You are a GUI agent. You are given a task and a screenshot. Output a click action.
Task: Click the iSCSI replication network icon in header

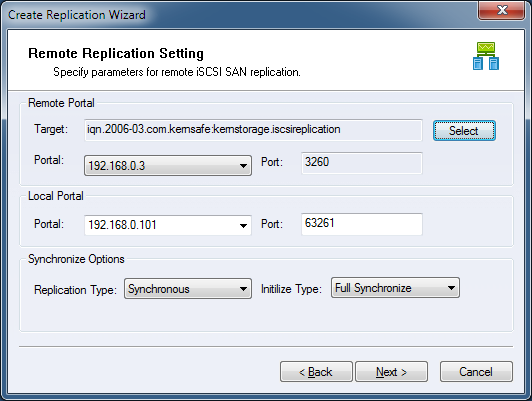point(486,56)
